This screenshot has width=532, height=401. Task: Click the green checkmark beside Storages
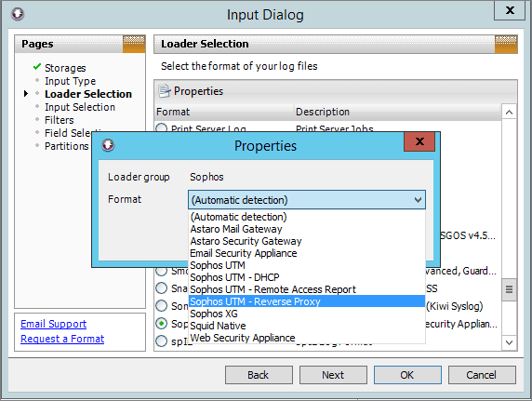click(37, 67)
